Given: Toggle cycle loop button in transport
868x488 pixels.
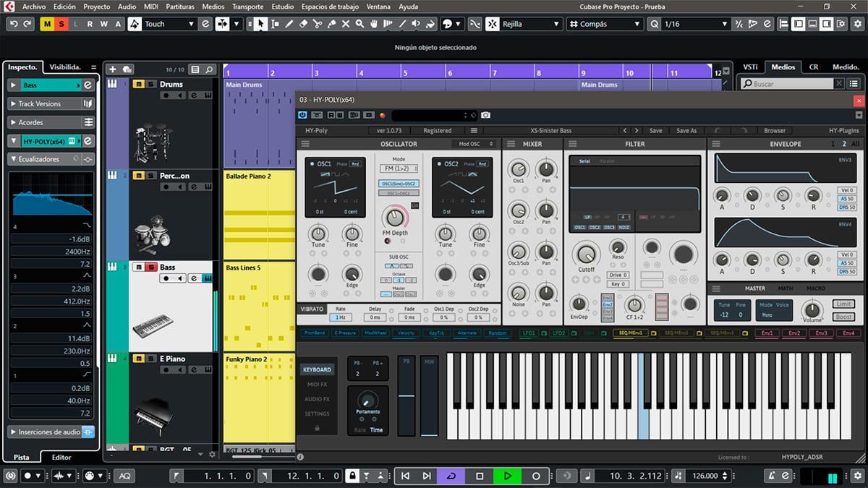Looking at the screenshot, I should click(x=452, y=476).
